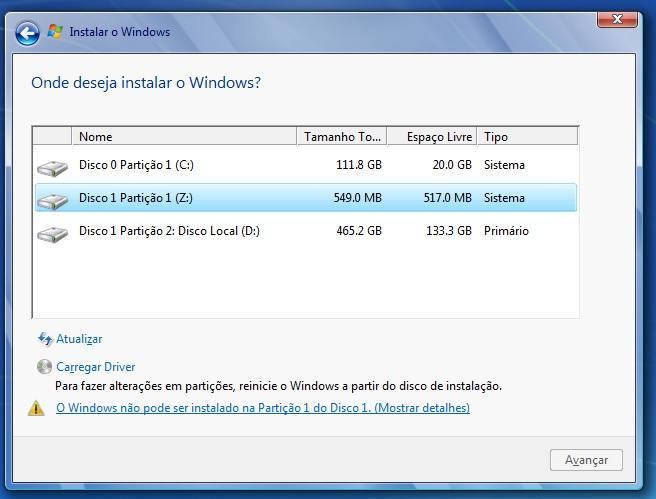
Task: Show details of the installation warning link
Action: pyautogui.click(x=263, y=408)
